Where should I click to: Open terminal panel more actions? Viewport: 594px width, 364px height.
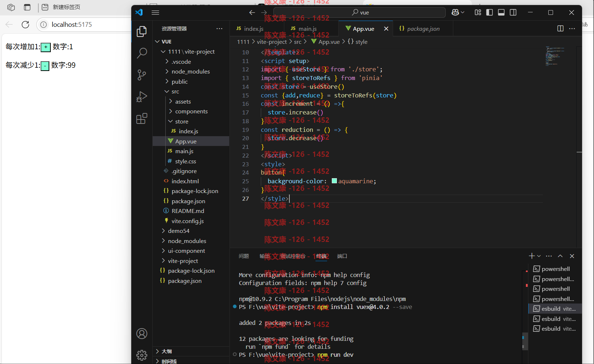[x=549, y=256]
